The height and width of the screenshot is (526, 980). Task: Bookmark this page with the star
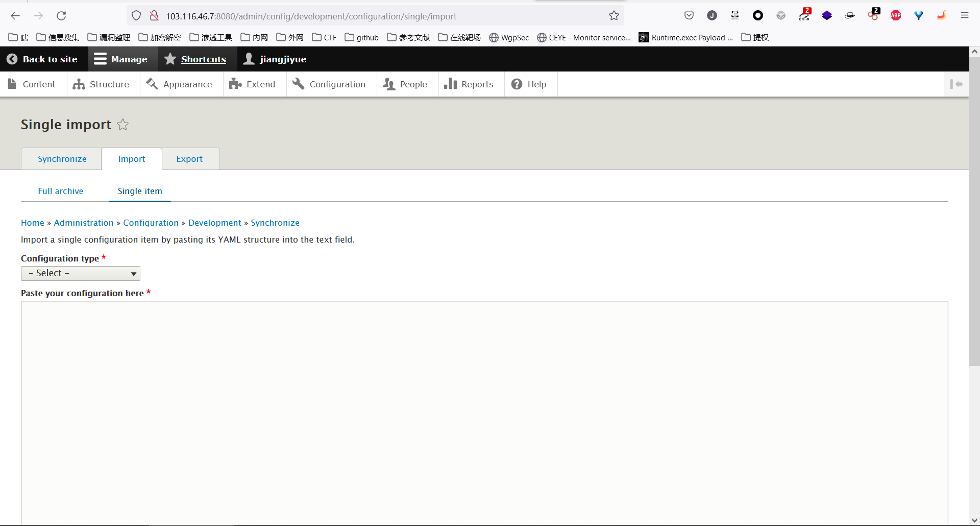[x=614, y=16]
